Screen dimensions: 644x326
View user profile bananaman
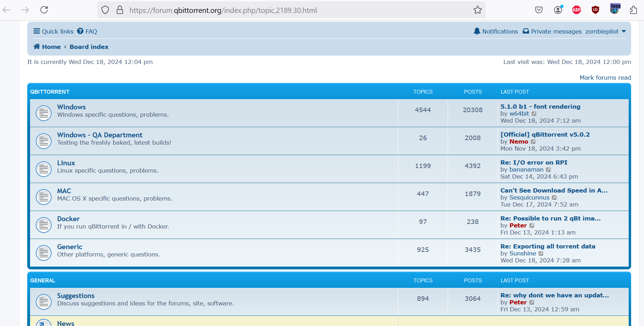click(527, 169)
